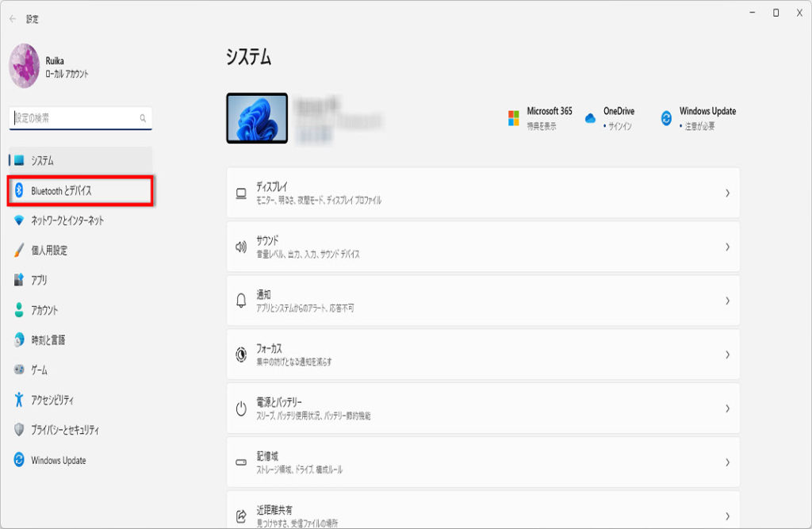The image size is (812, 529).
Task: Open 電源とバッテリー via its chevron
Action: pyautogui.click(x=726, y=408)
